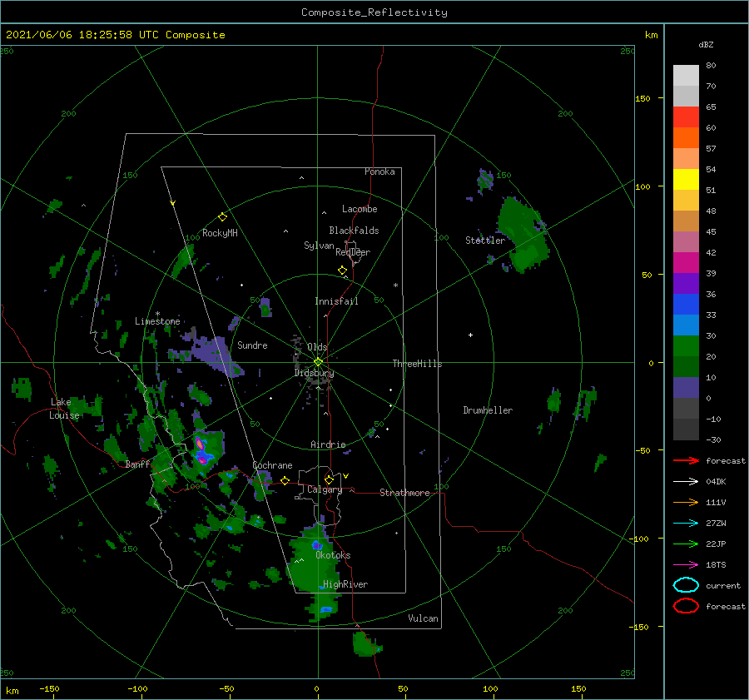
Task: Click the Innisfail label
Action: click(x=336, y=301)
